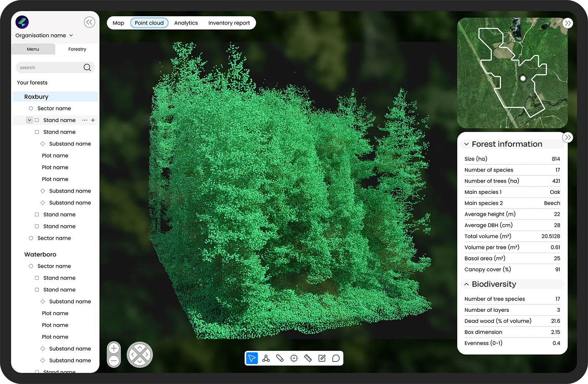Collapse the left sidebar with double chevron

click(89, 22)
